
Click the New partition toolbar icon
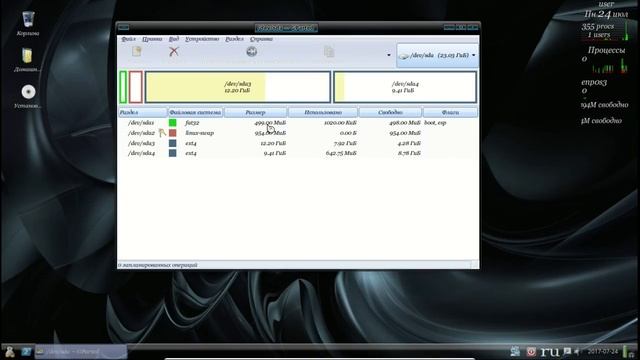(137, 51)
